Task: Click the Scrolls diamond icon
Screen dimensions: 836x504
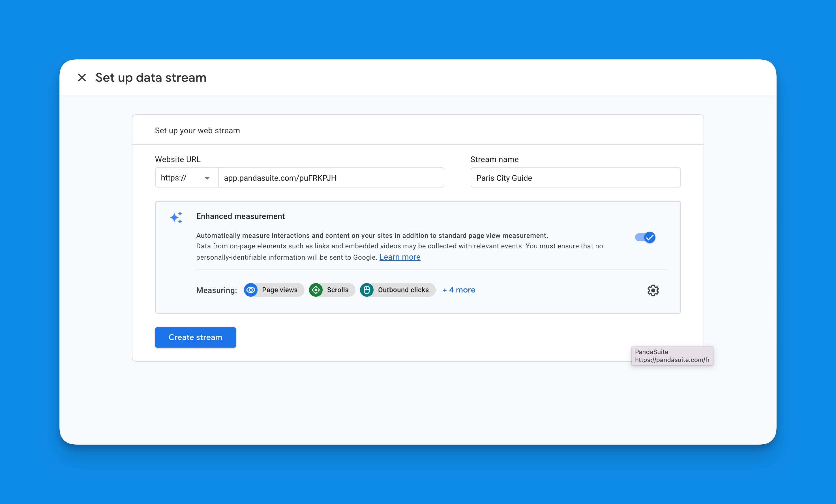Action: 316,290
